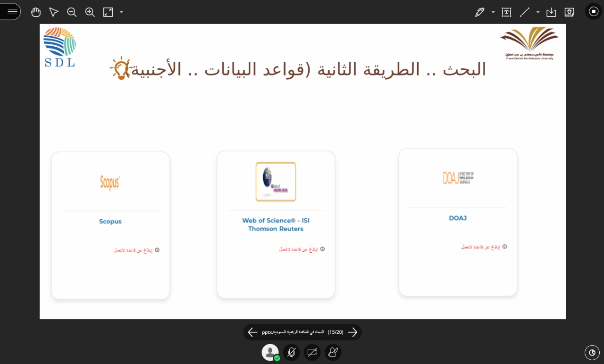
Task: Expand the view fit options arrow
Action: (x=121, y=12)
